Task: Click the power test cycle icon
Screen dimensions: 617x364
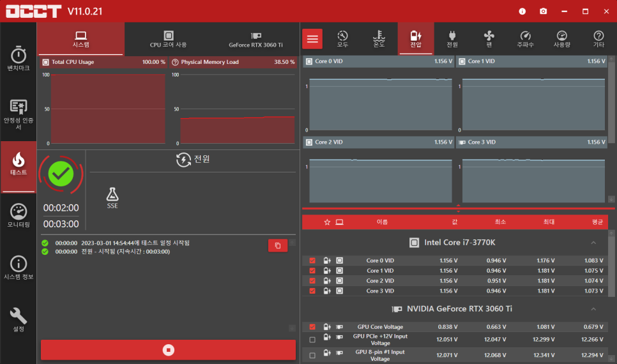Action: [183, 160]
